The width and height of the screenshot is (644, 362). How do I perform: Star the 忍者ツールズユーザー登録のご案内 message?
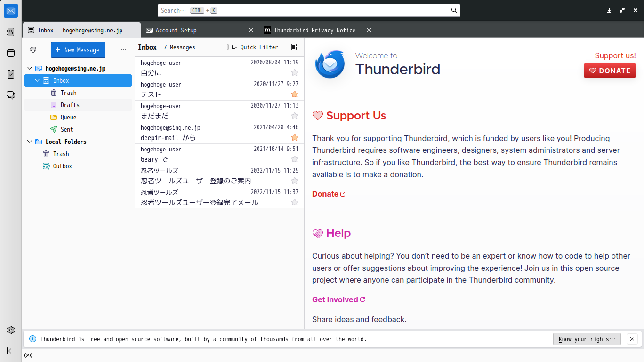295,181
